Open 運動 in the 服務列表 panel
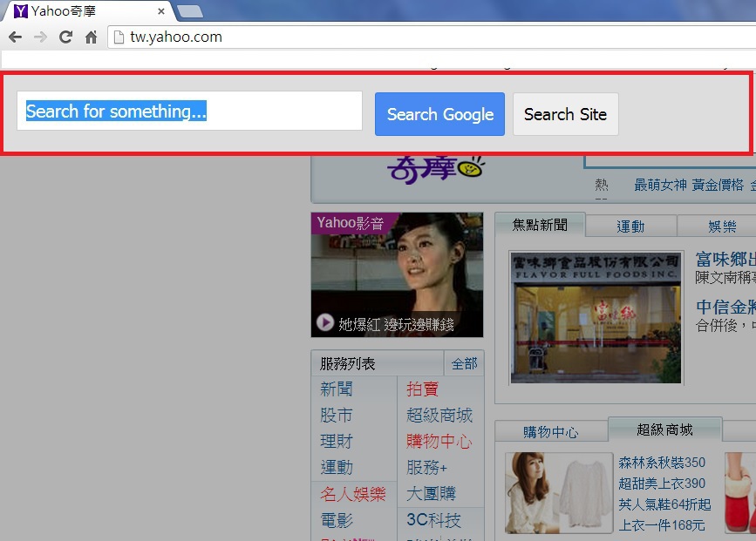Image resolution: width=756 pixels, height=541 pixels. click(x=336, y=467)
